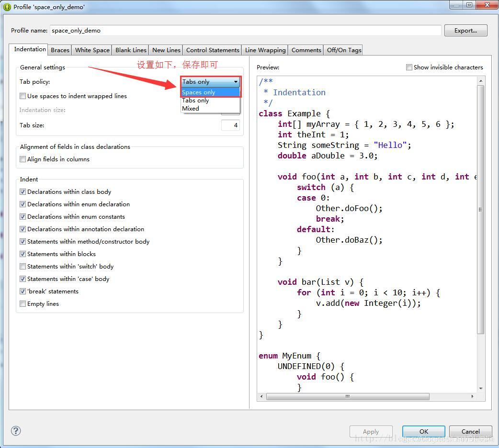Screen dimensions: 499x448
Task: Click the Eclipse profile window icon
Action: click(x=7, y=7)
